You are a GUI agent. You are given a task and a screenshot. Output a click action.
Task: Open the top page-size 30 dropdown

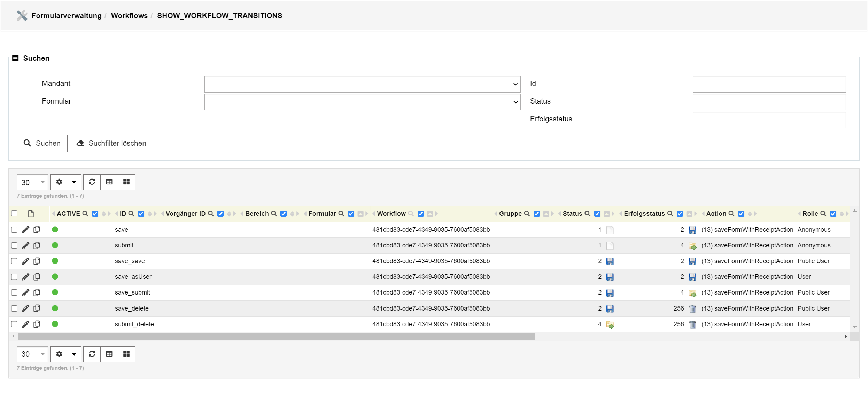click(32, 182)
